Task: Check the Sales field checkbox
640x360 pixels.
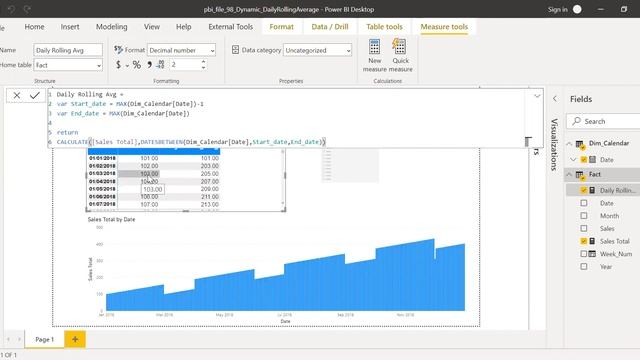Action: pos(584,228)
